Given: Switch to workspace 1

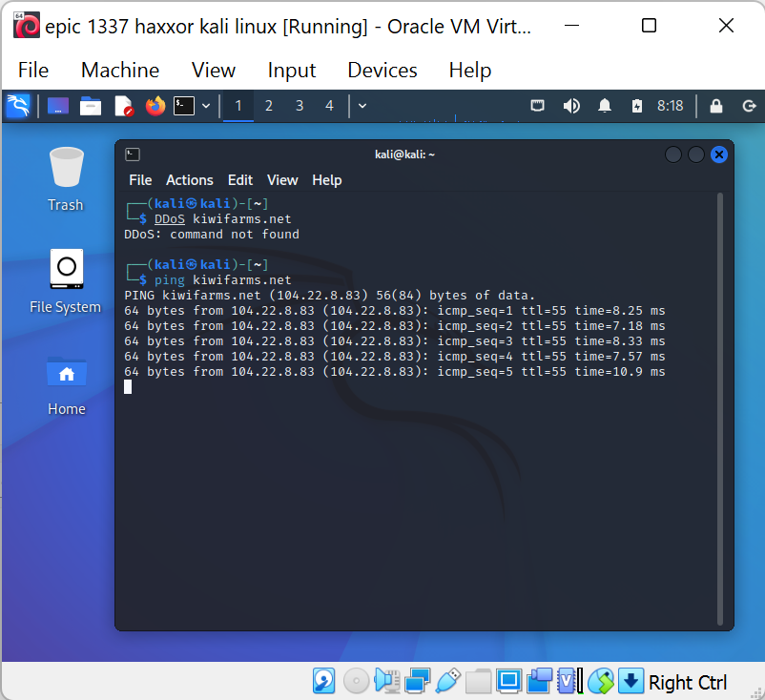Looking at the screenshot, I should pyautogui.click(x=238, y=106).
